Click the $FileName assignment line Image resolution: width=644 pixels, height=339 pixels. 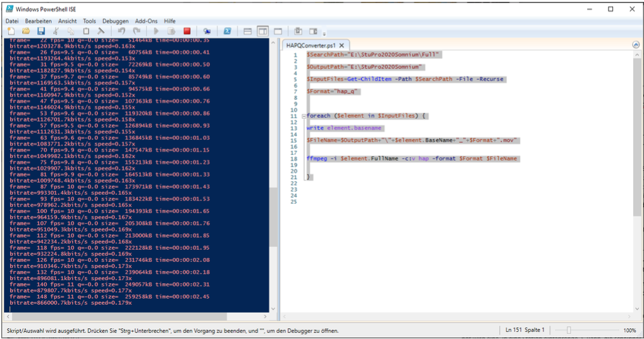[x=412, y=140]
